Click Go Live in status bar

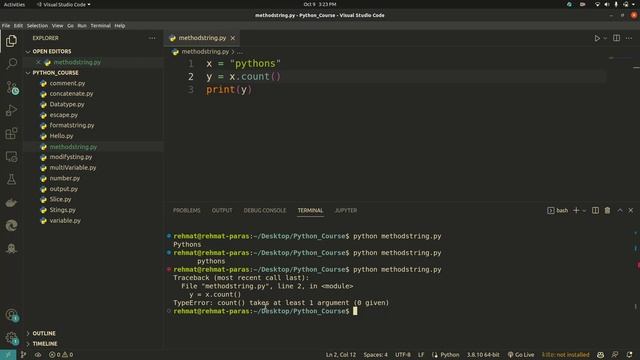pyautogui.click(x=521, y=355)
